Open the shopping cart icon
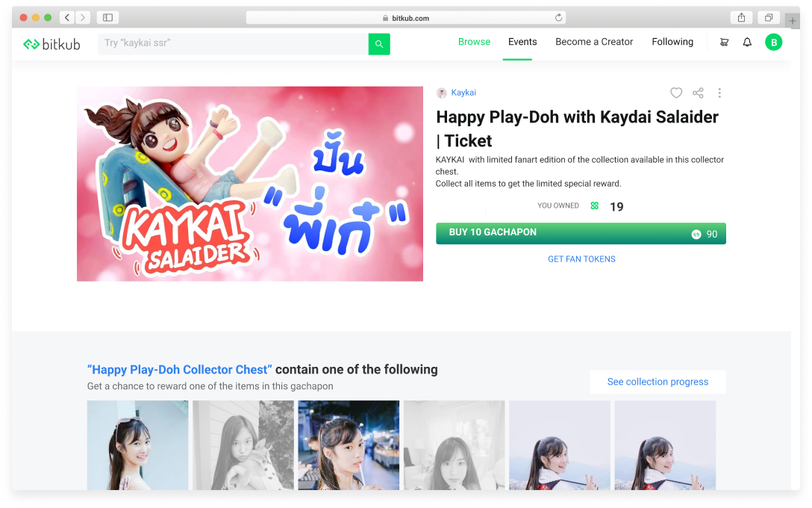812x508 pixels. click(x=724, y=43)
